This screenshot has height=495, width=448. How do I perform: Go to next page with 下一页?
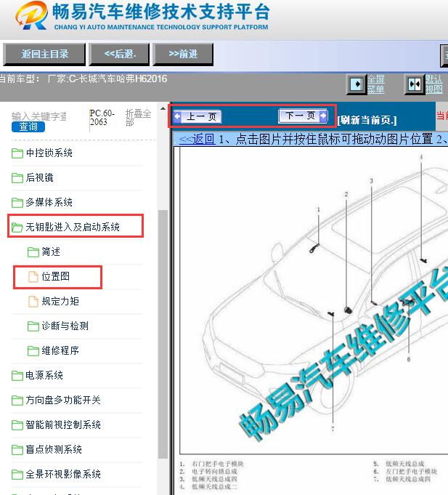pyautogui.click(x=304, y=116)
